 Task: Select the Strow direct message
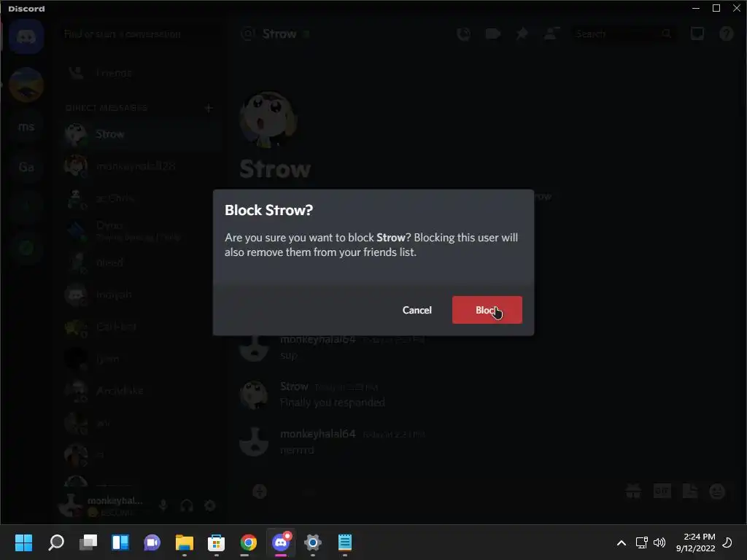[x=142, y=134]
